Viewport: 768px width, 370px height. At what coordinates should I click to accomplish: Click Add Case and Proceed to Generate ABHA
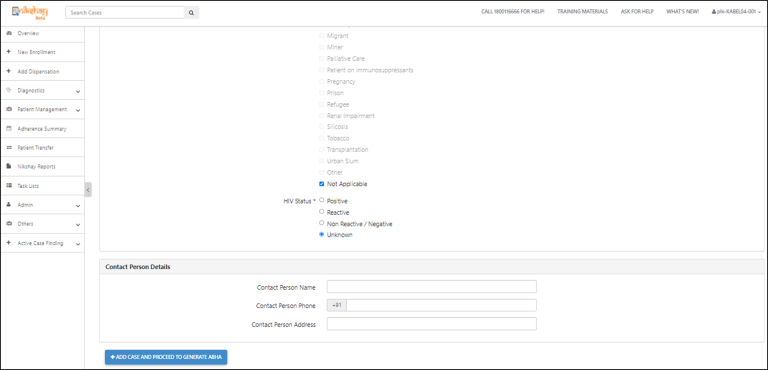tap(166, 357)
